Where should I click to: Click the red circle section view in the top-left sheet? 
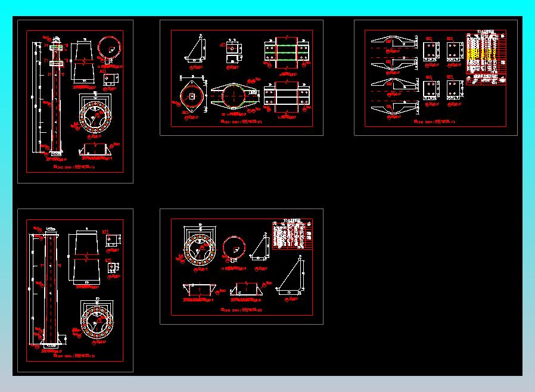(x=109, y=48)
